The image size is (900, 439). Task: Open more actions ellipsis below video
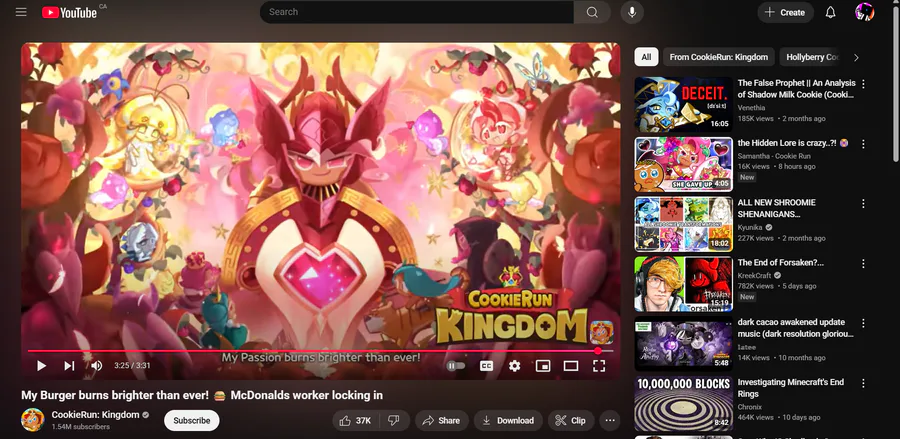(x=610, y=421)
